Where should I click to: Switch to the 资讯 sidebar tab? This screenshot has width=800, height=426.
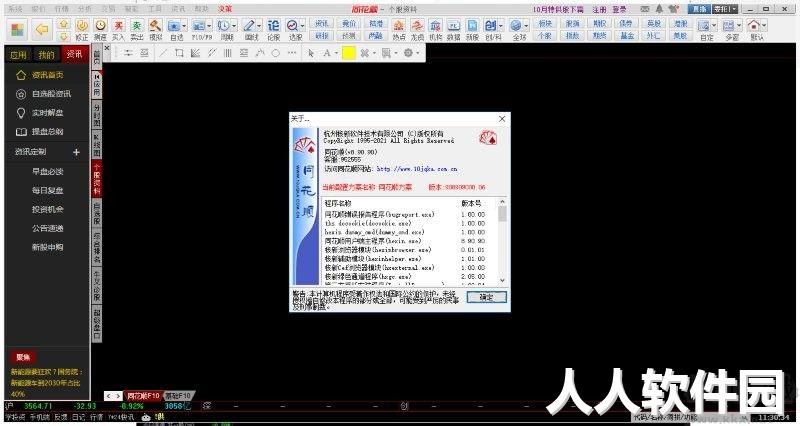74,55
